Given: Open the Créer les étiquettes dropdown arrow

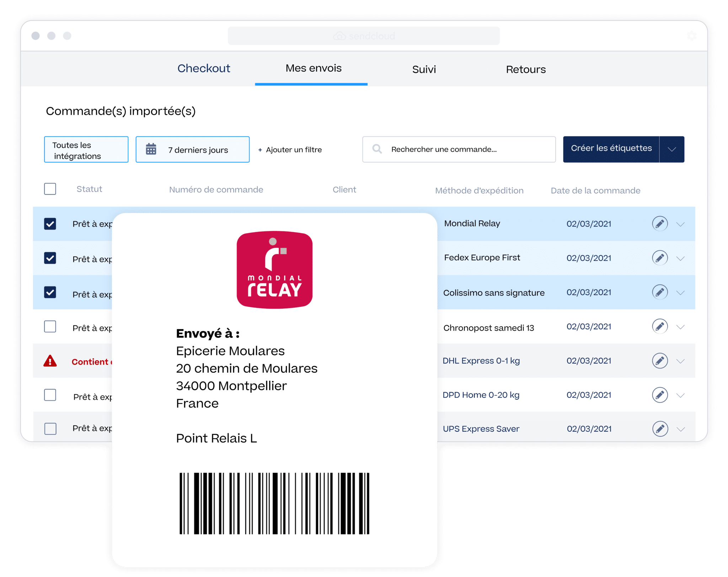Looking at the screenshot, I should click(672, 149).
